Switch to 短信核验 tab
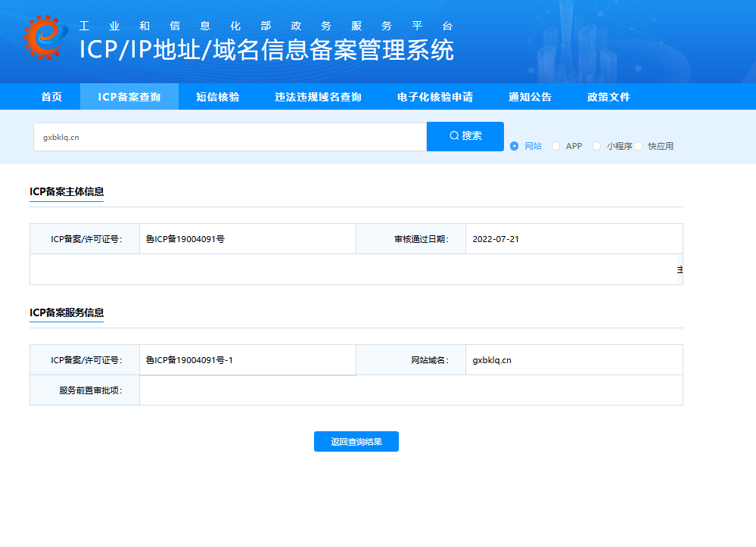 tap(218, 97)
